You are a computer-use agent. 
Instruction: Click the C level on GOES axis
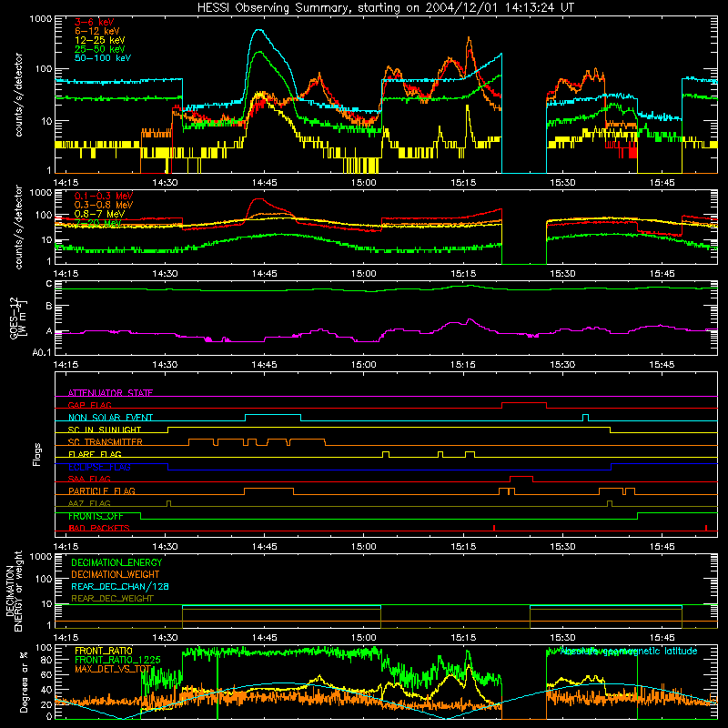pos(49,284)
